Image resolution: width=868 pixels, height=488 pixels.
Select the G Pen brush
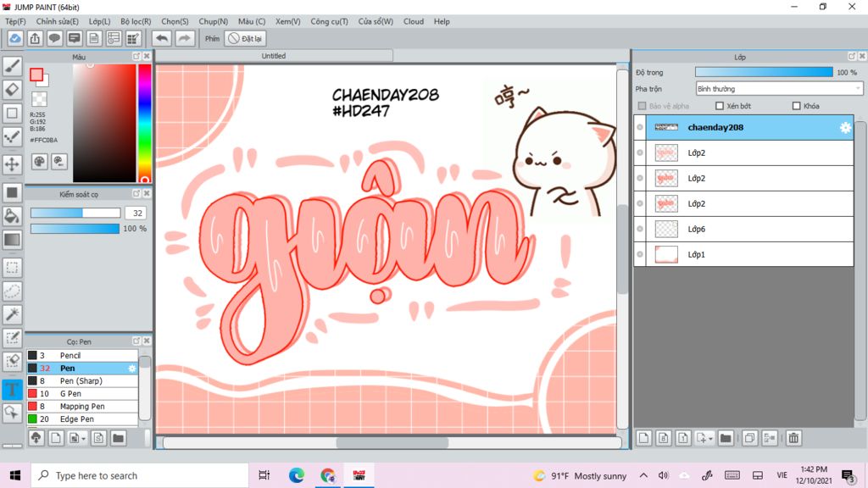[82, 393]
